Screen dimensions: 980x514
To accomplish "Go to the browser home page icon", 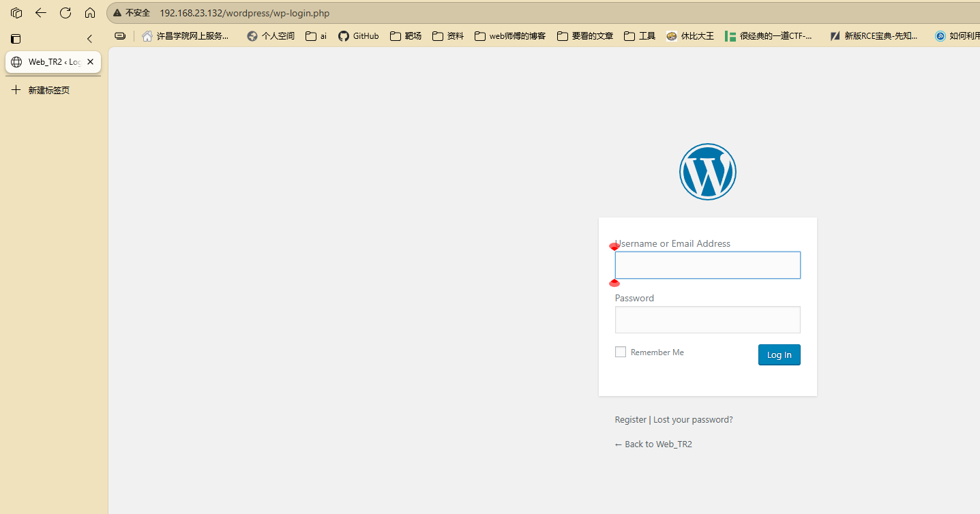I will click(90, 13).
